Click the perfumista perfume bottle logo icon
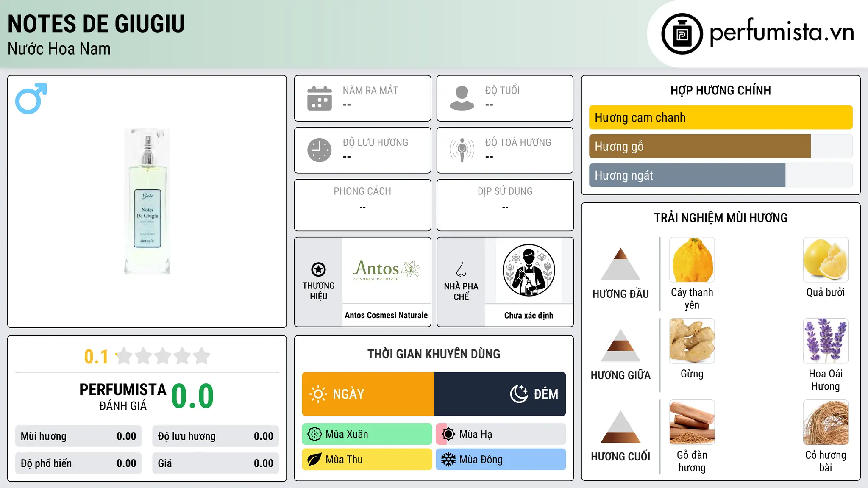Screen dimensions: 868x488 tap(682, 34)
